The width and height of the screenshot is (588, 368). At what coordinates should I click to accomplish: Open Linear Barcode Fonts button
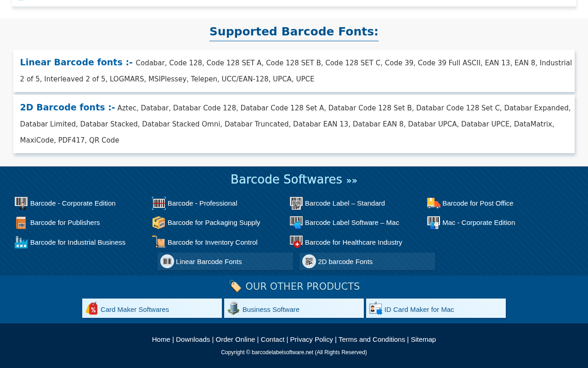[x=225, y=261]
